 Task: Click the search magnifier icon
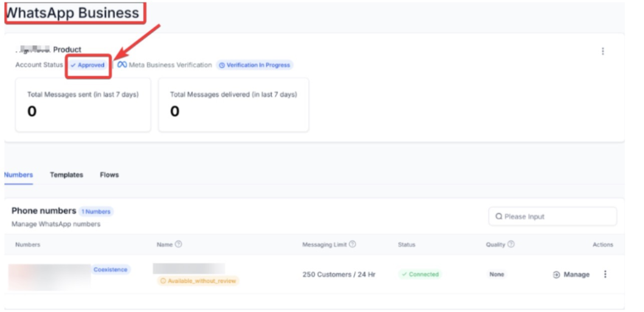click(x=499, y=217)
